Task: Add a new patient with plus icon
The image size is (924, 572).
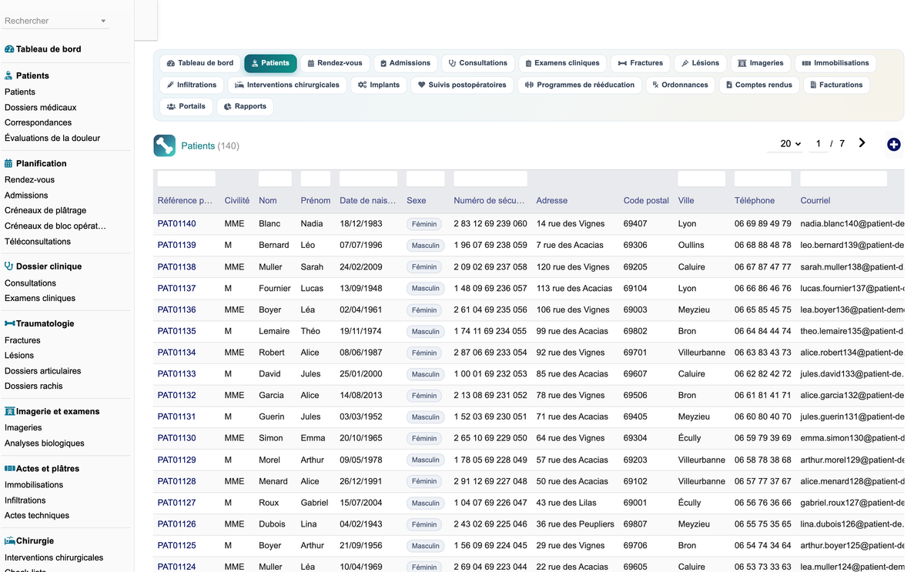Action: [894, 144]
